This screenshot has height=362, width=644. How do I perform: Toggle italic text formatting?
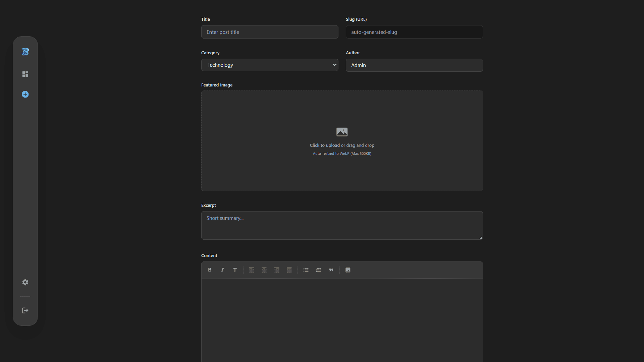point(222,270)
